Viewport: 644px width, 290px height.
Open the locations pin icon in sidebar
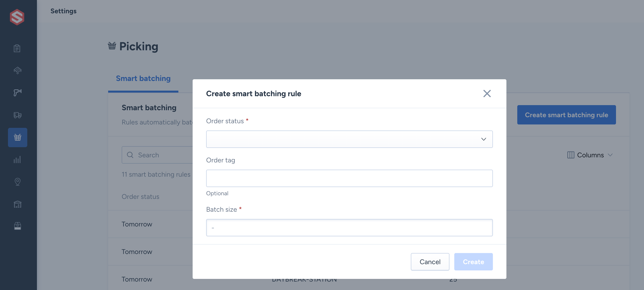pyautogui.click(x=17, y=182)
